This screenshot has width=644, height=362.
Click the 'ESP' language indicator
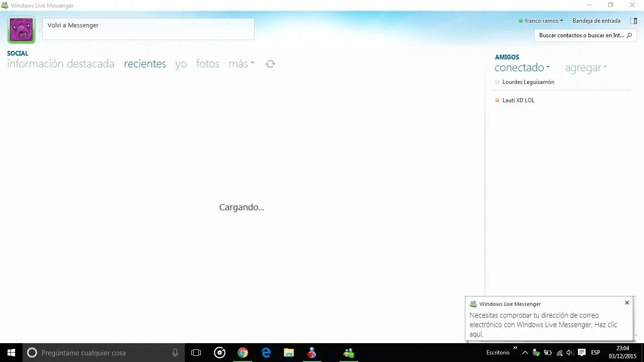[x=595, y=353]
